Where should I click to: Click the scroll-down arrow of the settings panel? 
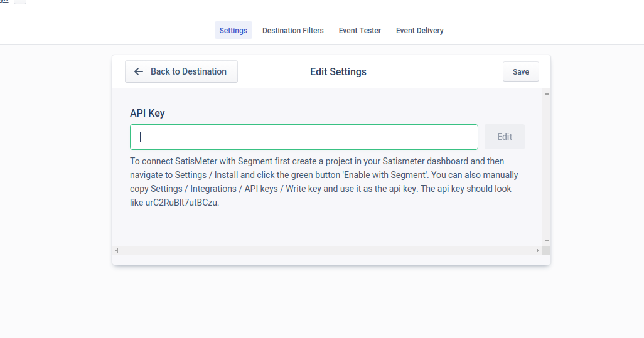pos(547,241)
